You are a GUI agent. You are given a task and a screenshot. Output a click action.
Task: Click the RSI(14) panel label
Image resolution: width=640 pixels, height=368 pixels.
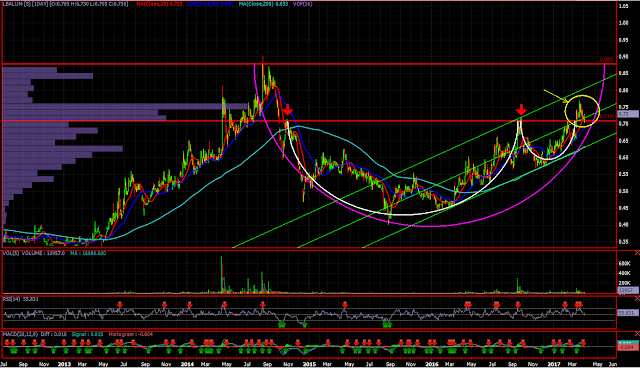(x=12, y=299)
